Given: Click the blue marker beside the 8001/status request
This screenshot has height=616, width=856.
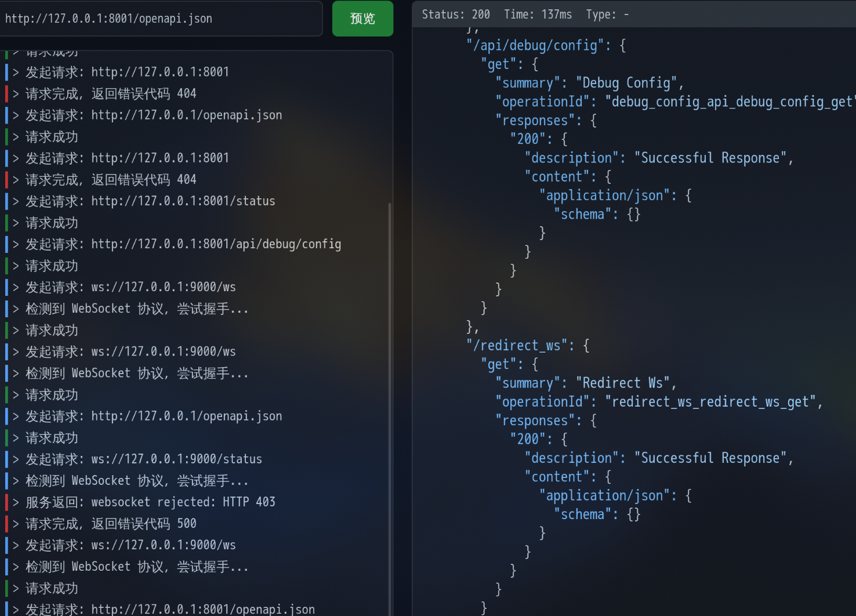Looking at the screenshot, I should [x=6, y=201].
